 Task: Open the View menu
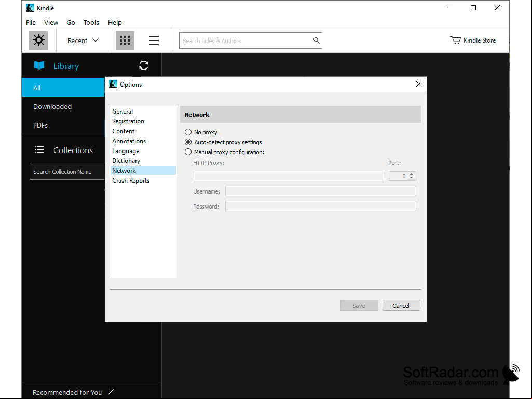[x=51, y=22]
